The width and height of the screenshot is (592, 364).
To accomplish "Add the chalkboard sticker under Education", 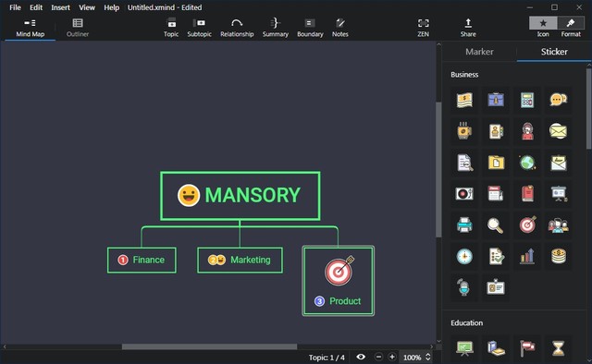I will 464,347.
